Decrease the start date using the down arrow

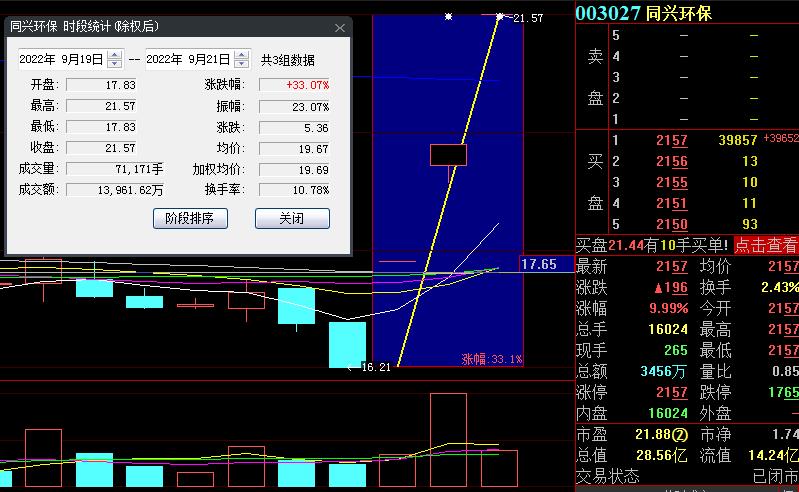pos(115,64)
